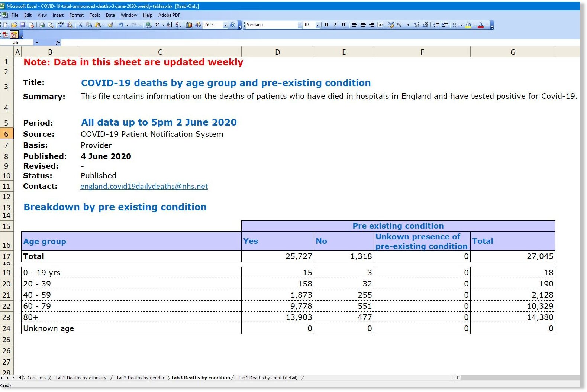The width and height of the screenshot is (587, 392).
Task: Run the ABC spelling check icon
Action: click(61, 25)
